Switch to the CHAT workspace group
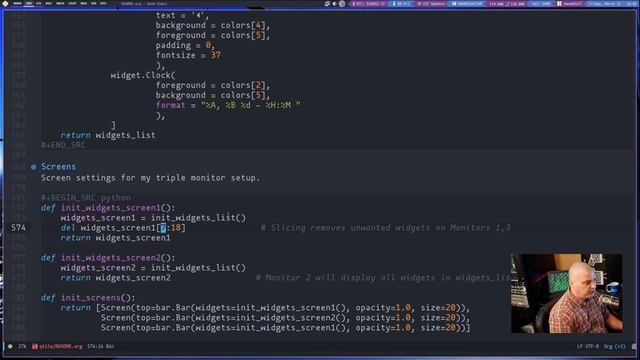This screenshot has height=360, width=640. 72,3
